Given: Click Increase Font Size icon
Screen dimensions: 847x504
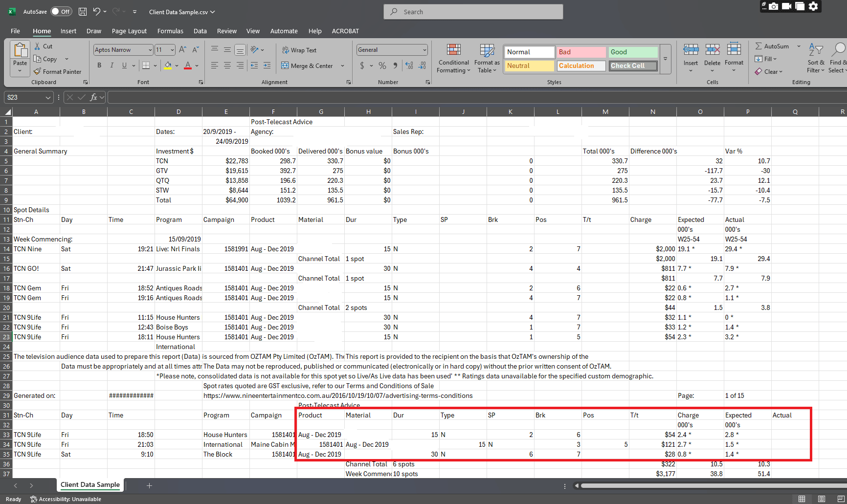Looking at the screenshot, I should tap(182, 49).
